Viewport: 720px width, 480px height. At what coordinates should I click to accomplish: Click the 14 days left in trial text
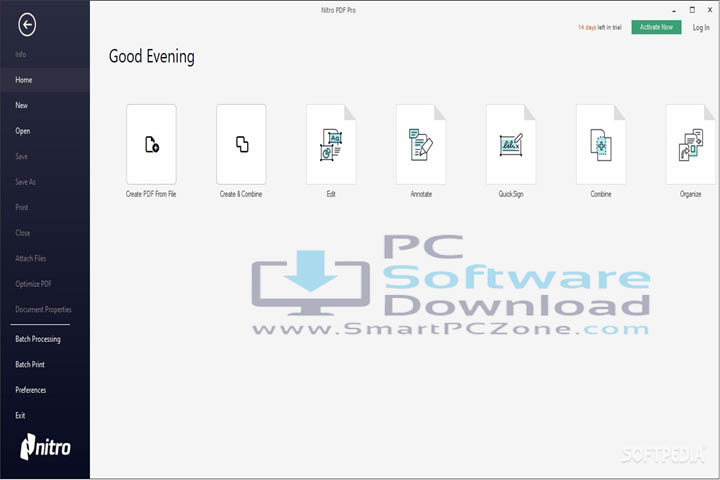[x=599, y=28]
